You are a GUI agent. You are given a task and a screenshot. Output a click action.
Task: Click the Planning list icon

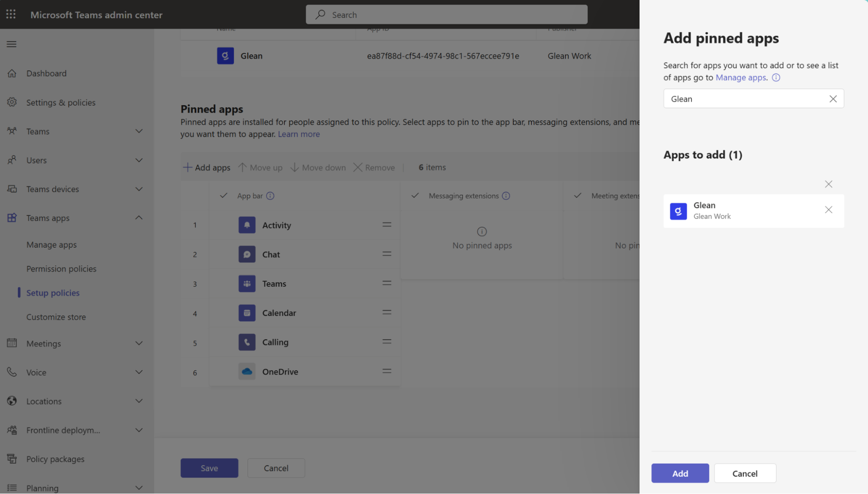[12, 487]
